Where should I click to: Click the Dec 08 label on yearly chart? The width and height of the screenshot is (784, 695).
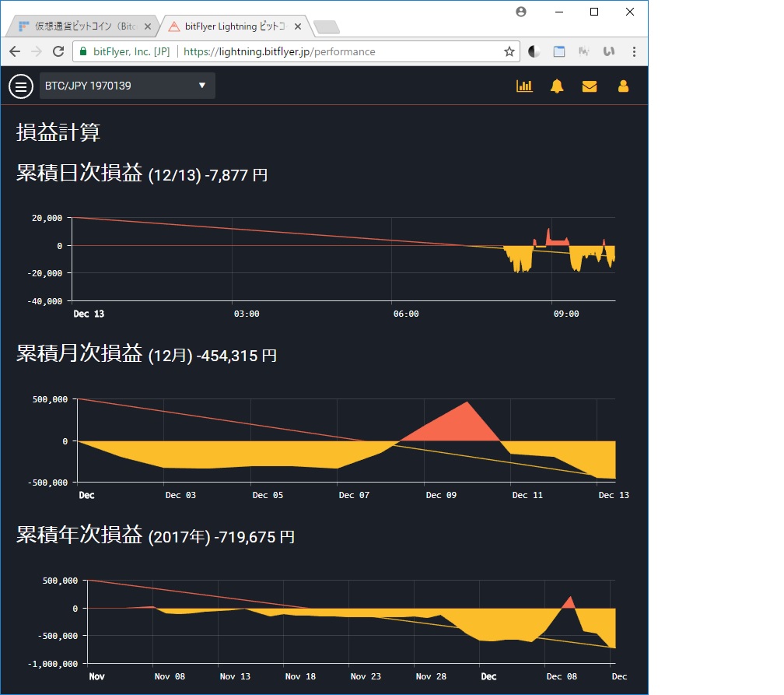[562, 676]
